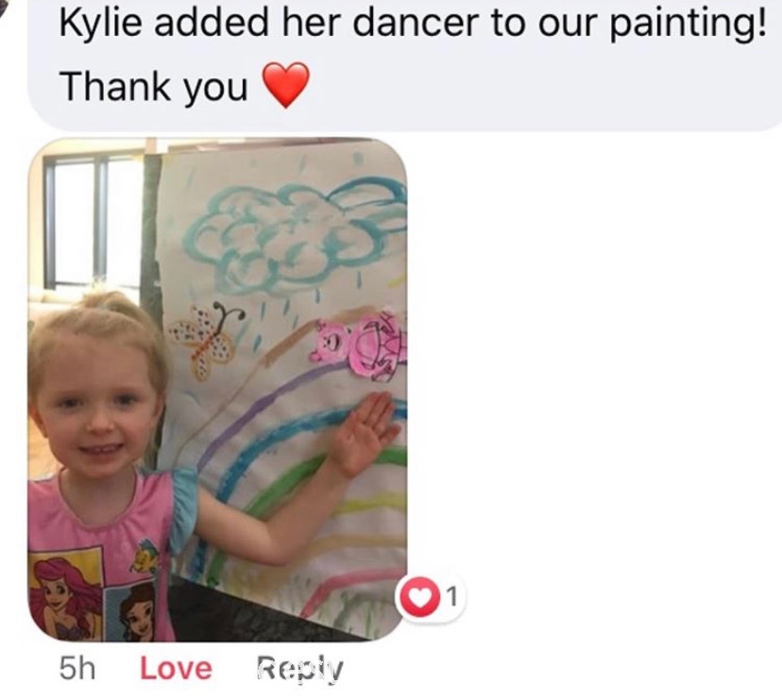Click the Love button under the comment
The height and width of the screenshot is (700, 782).
coord(176,669)
